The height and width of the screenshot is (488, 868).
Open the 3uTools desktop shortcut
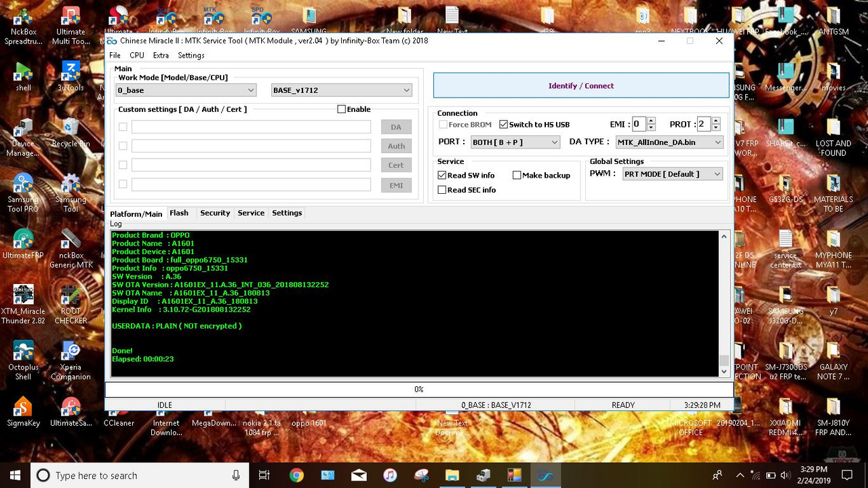[x=71, y=76]
